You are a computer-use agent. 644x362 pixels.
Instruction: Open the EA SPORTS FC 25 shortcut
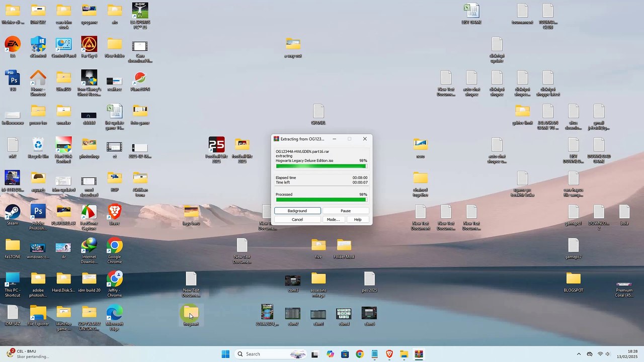pyautogui.click(x=140, y=16)
